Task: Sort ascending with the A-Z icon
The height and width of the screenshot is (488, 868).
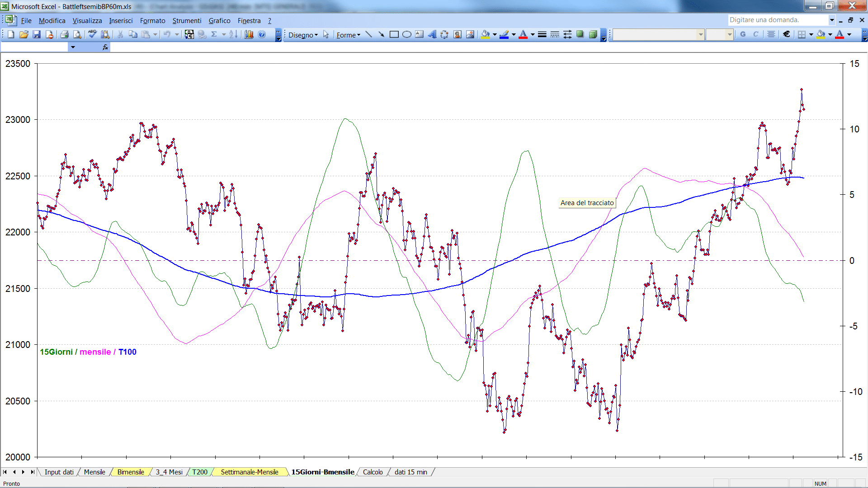Action: pyautogui.click(x=233, y=34)
